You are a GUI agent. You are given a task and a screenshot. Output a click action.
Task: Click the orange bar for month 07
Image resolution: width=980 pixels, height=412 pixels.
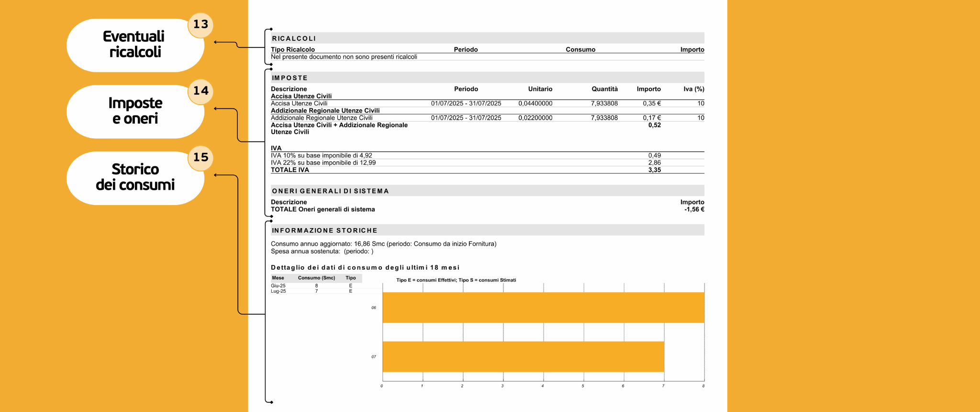(523, 356)
